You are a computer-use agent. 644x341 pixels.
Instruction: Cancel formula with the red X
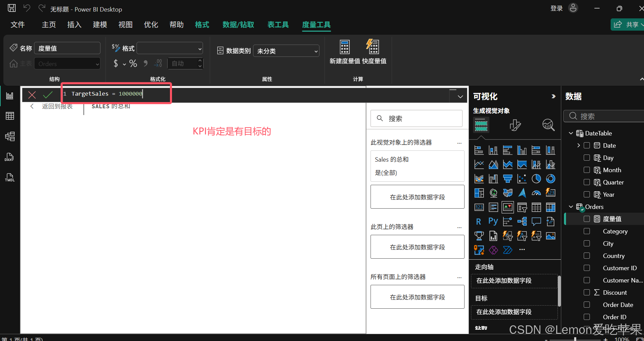32,95
